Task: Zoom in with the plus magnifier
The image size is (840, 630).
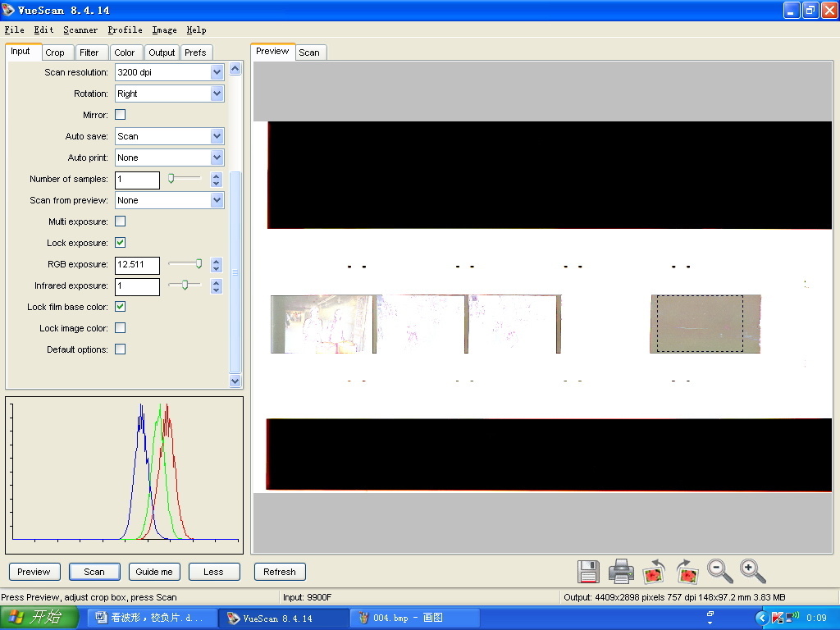Action: [752, 571]
